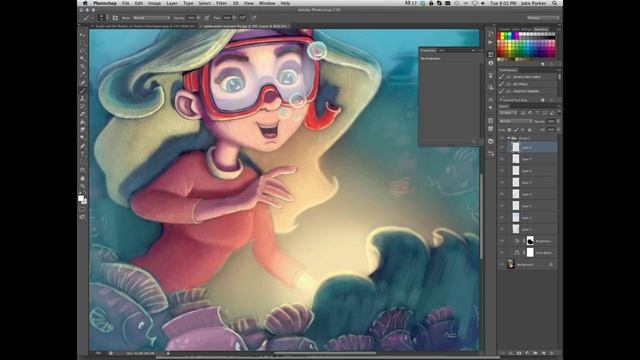This screenshot has width=640, height=360.
Task: Open the brush Mode dropdown in options bar
Action: pyautogui.click(x=151, y=18)
